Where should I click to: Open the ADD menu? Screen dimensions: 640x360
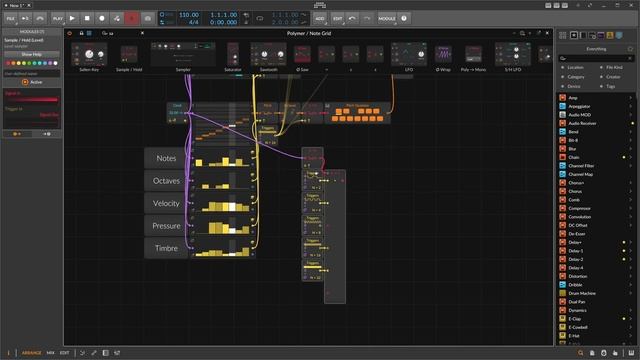click(320, 18)
